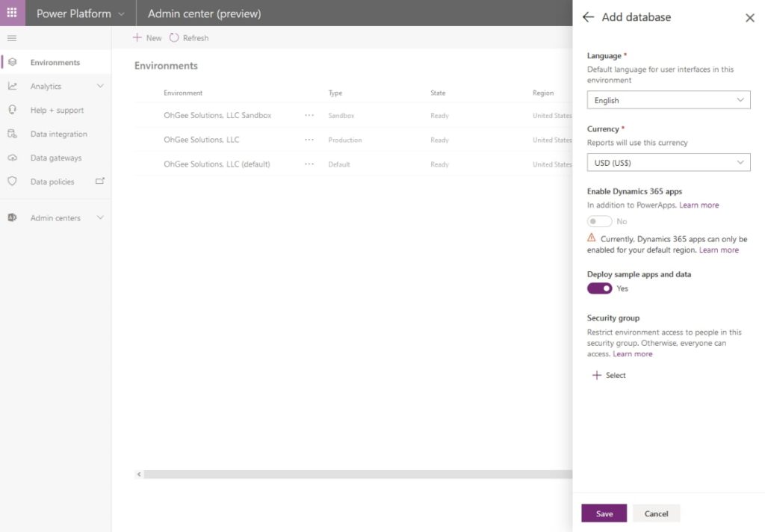Collapse the navigation pane with the hamburger icon

(12, 37)
